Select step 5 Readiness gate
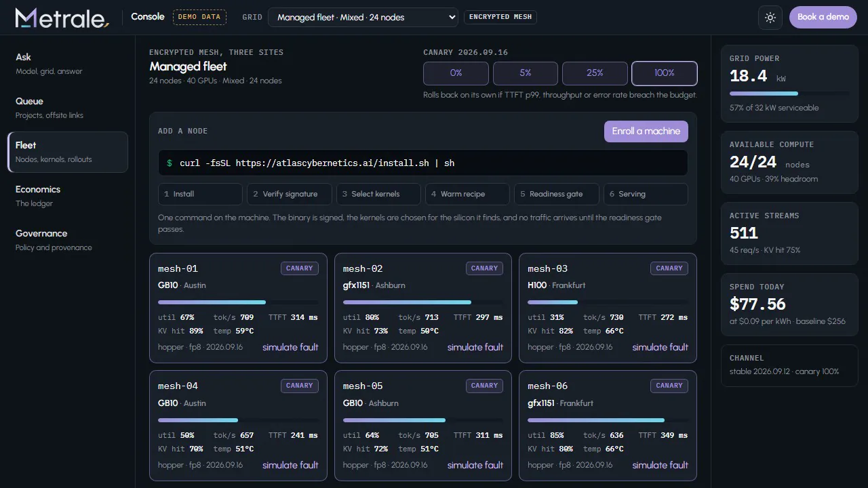868x488 pixels. (557, 194)
